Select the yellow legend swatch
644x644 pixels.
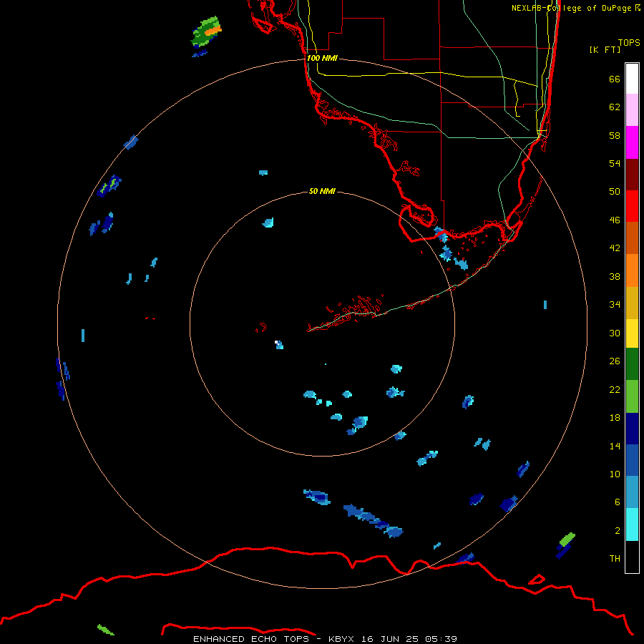click(632, 333)
